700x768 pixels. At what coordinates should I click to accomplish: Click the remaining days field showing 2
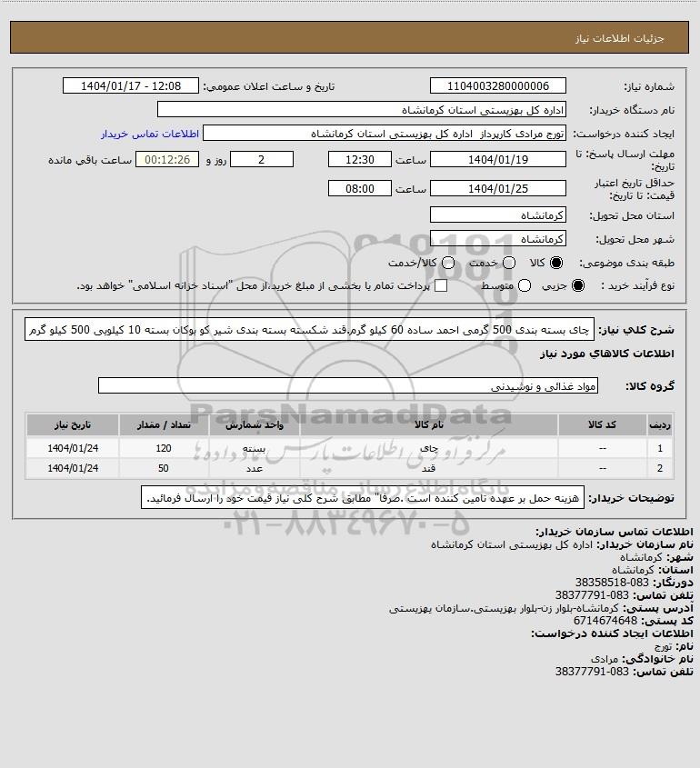click(x=262, y=159)
